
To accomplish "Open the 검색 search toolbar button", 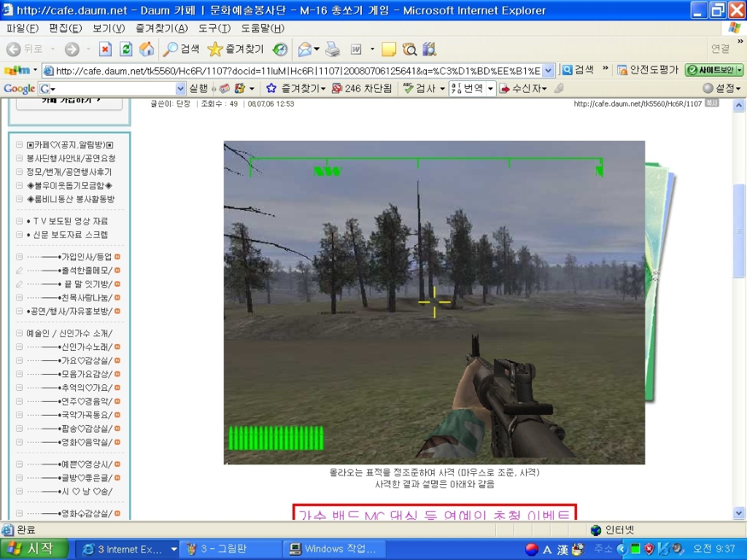I will pos(181,49).
